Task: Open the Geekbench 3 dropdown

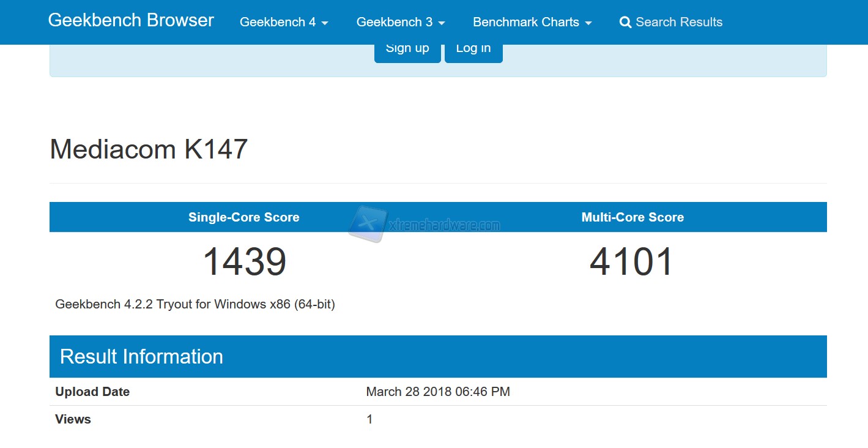Action: 395,22
